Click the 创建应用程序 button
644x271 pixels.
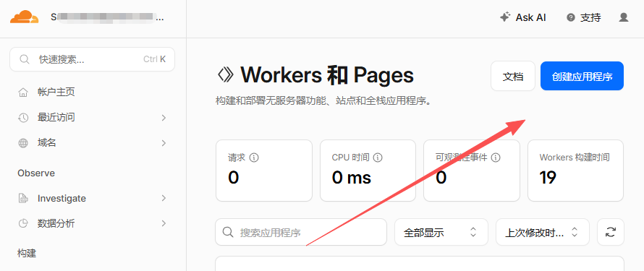[x=582, y=76]
